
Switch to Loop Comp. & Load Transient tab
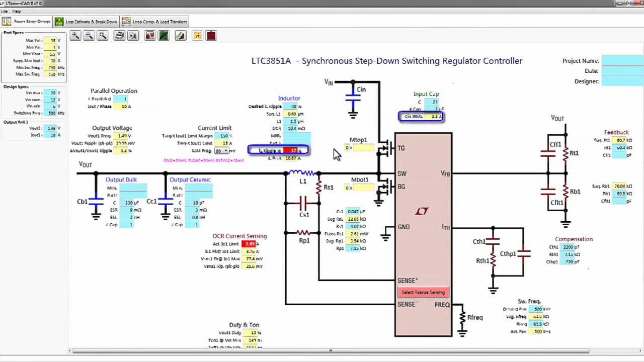click(155, 22)
